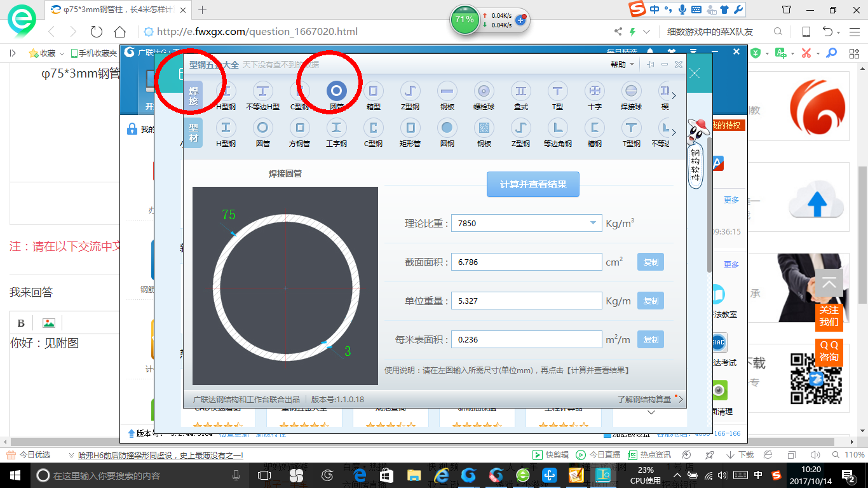
Task: Go to browser home page icon
Action: pyautogui.click(x=119, y=31)
